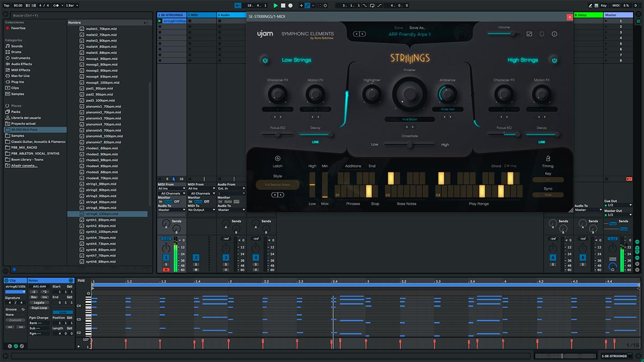Viewport: 644px width, 362px height.
Task: Open the Plug-Ins browser category
Action: pyautogui.click(x=18, y=82)
